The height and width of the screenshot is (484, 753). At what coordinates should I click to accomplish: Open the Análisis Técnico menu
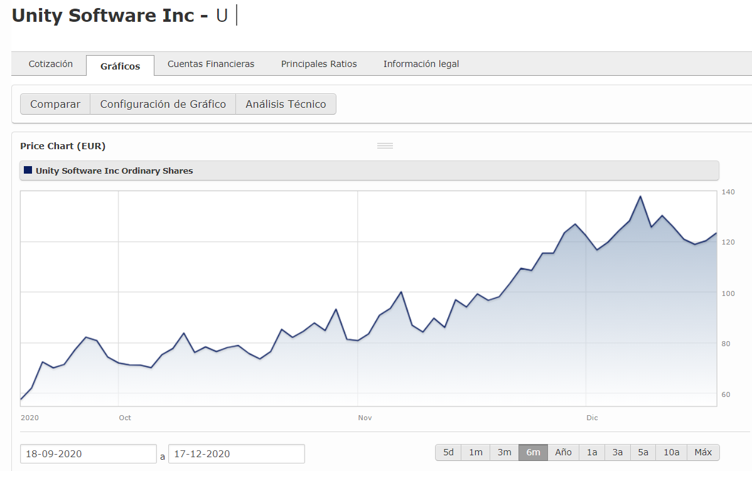[x=286, y=104]
